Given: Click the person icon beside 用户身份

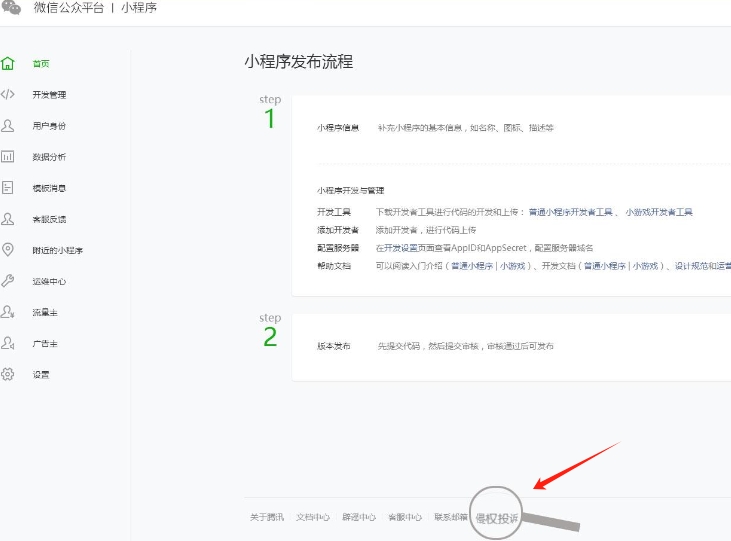Looking at the screenshot, I should tap(8, 126).
